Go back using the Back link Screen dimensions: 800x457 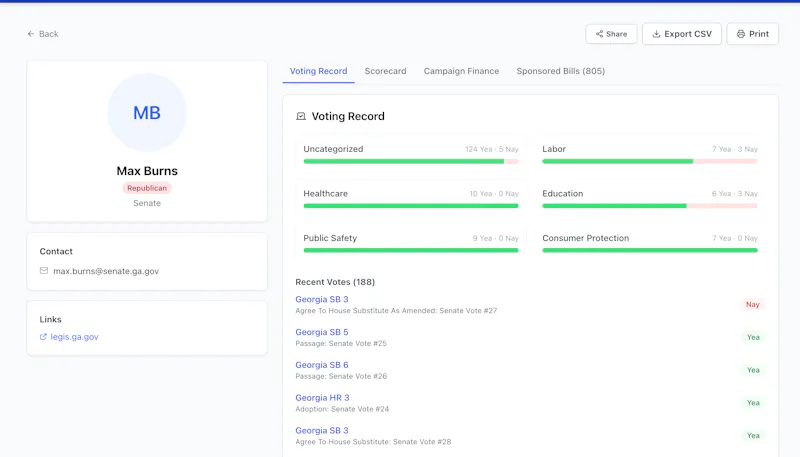point(43,34)
